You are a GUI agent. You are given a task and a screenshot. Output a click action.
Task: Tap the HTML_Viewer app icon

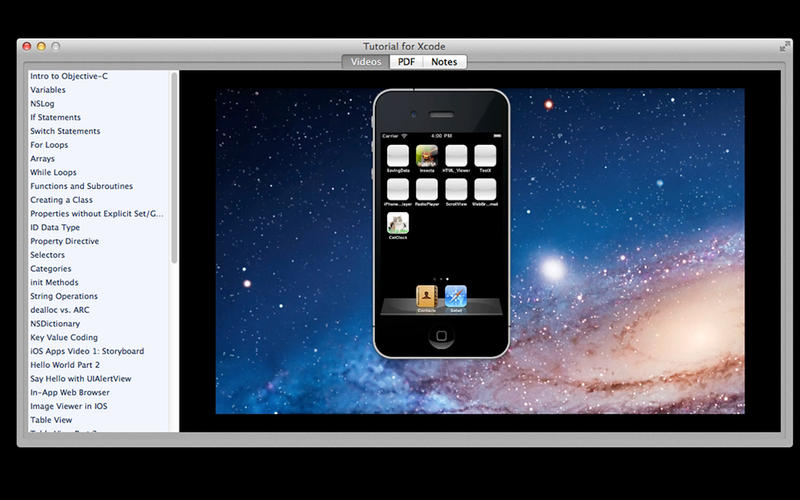[456, 155]
